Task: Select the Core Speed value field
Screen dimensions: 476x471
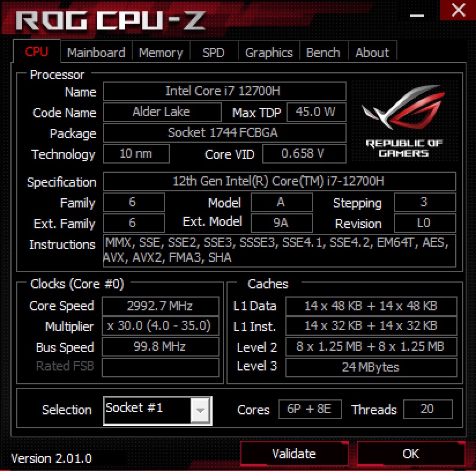Action: point(160,306)
